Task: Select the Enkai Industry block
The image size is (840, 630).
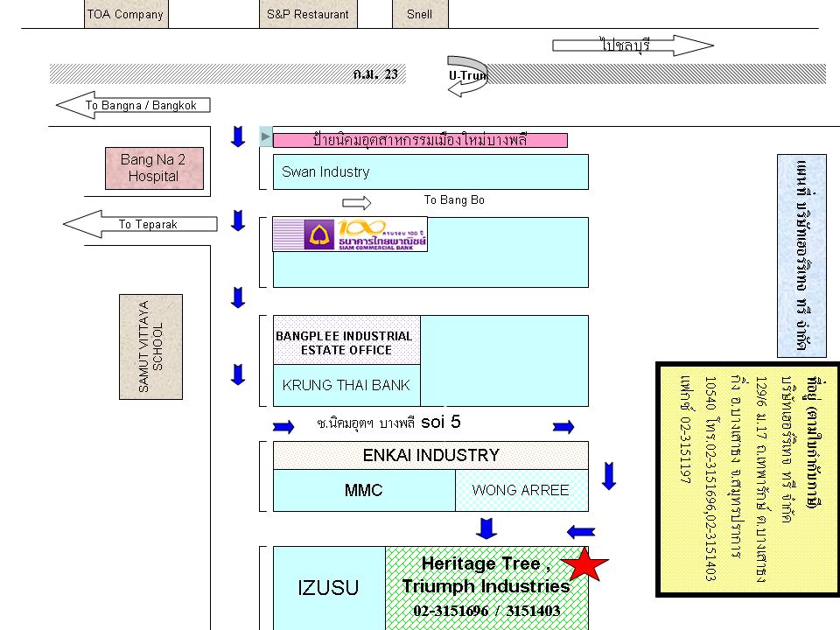Action: click(x=430, y=455)
